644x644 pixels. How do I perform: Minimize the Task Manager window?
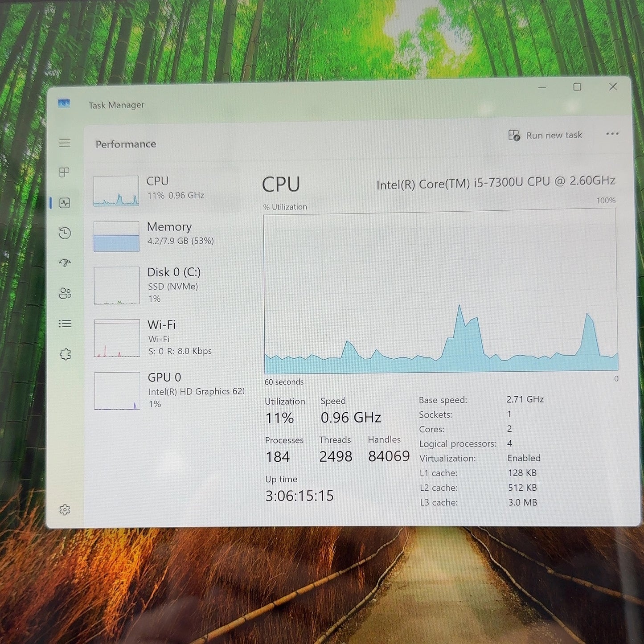(x=542, y=87)
